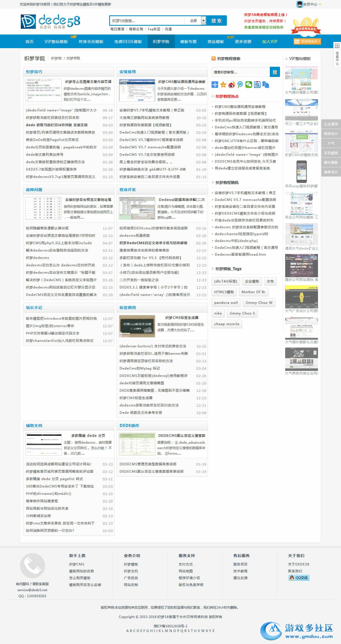This screenshot has height=644, width=341.
Task: Open the DEDE插件 section heading
Action: tap(129, 426)
